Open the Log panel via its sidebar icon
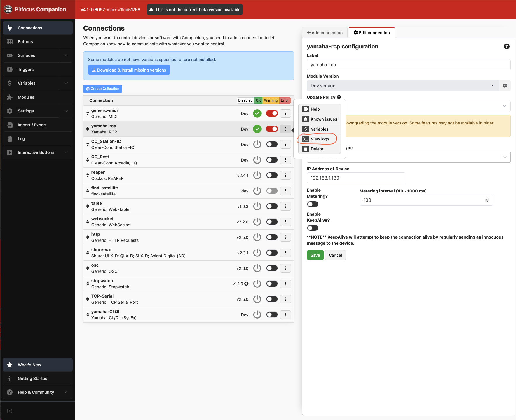Viewport: 516px width, 420px height. 10,138
